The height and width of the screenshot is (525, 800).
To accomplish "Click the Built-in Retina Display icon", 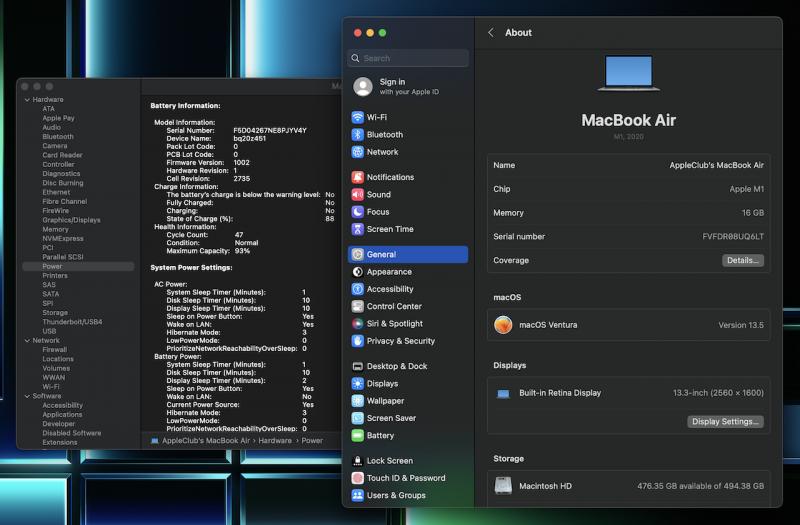I will [503, 393].
